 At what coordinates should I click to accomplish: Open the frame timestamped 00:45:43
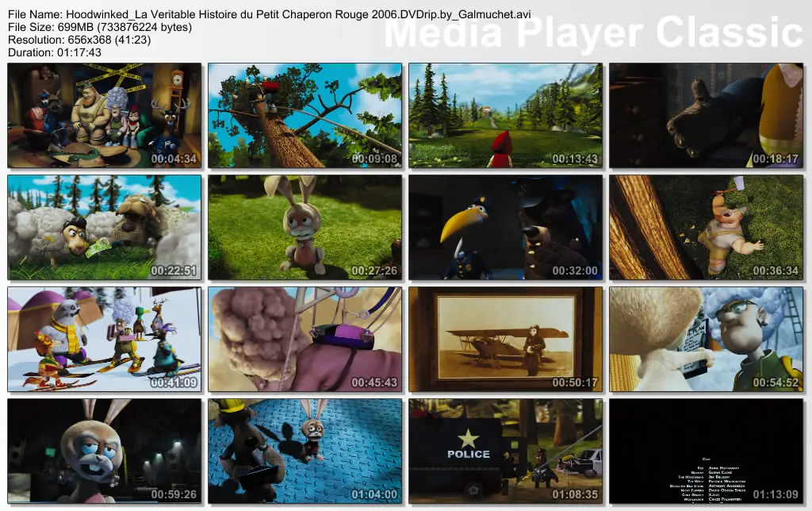[x=305, y=340]
